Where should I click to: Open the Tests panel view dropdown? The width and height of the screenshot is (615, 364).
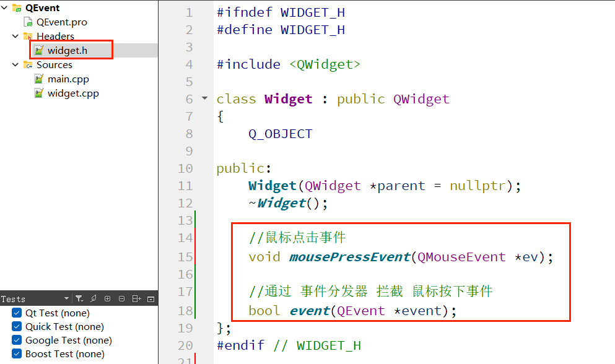coord(66,299)
